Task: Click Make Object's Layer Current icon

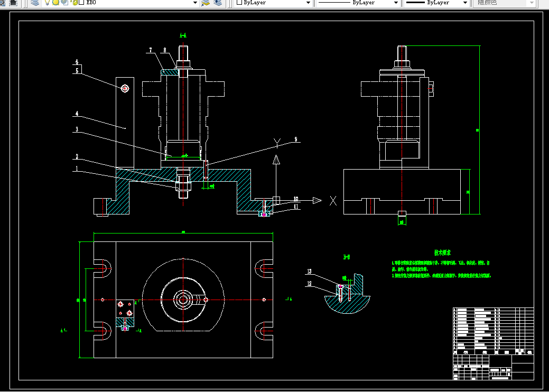Action: tap(205, 3)
